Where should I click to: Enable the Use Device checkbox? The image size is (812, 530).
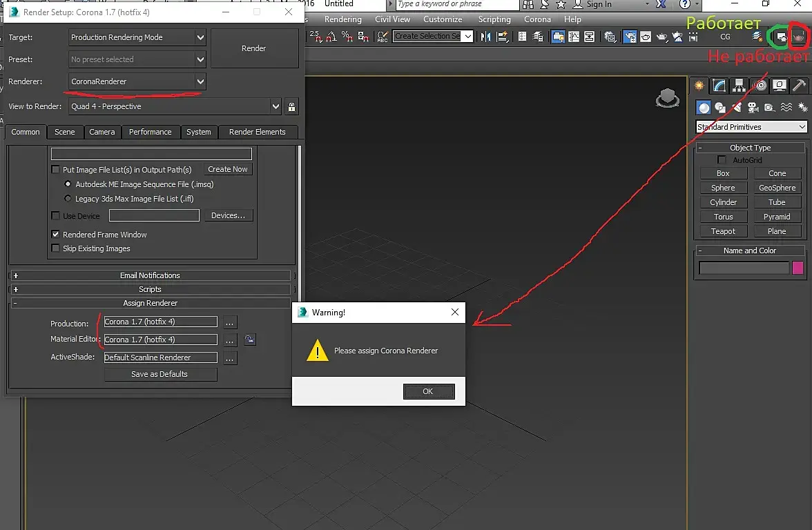(55, 215)
